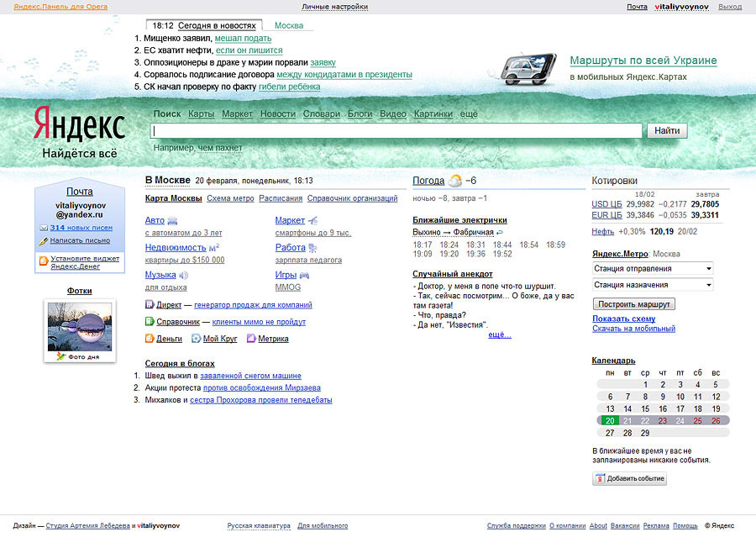Screen dimensions: 756x553
Task: Open Мой Круг via its snowflake icon
Action: coord(196,338)
